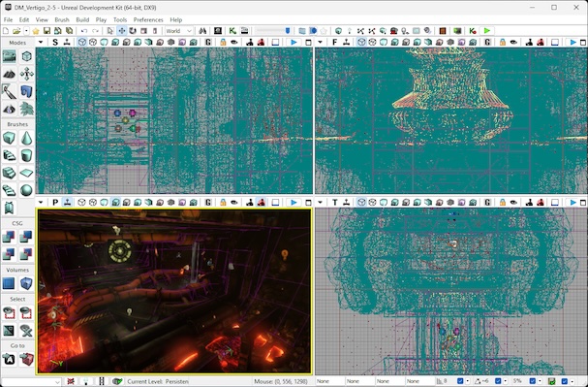Create a Sheet builder brush
Image resolution: width=588 pixels, height=387 pixels.
tap(26, 173)
